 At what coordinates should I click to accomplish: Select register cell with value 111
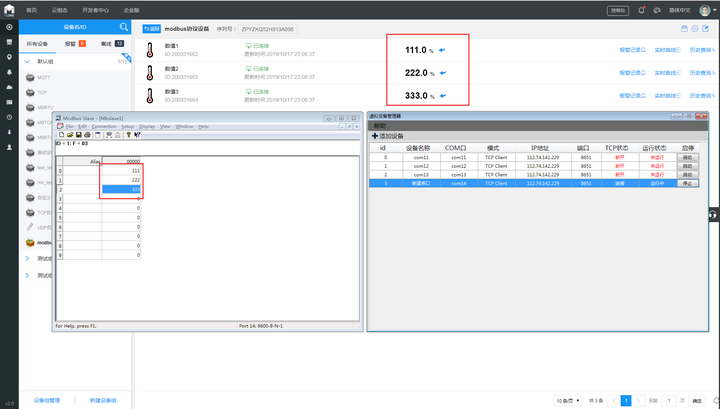tap(121, 171)
